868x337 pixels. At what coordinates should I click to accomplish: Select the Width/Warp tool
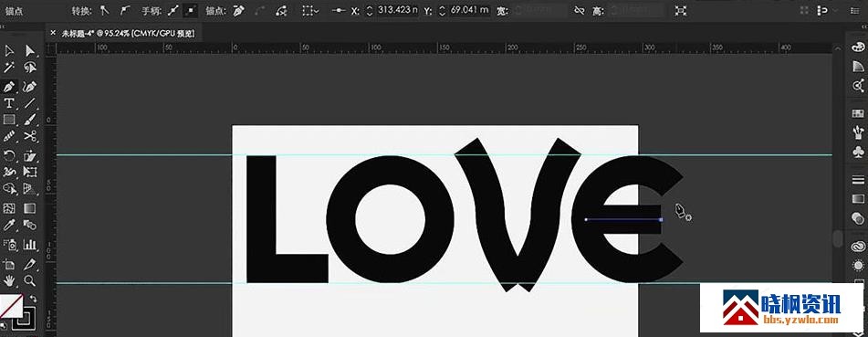9,172
